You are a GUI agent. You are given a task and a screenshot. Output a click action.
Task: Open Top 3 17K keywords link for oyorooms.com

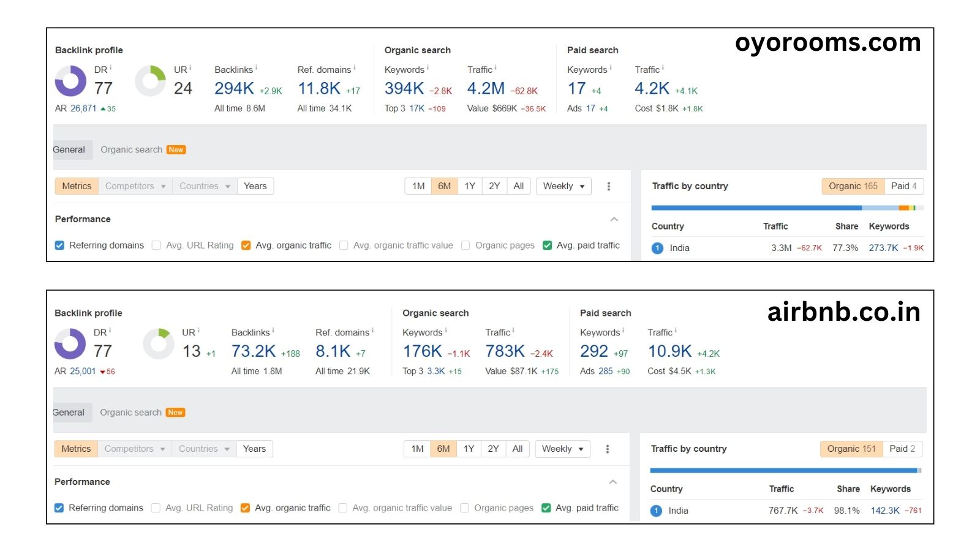417,108
